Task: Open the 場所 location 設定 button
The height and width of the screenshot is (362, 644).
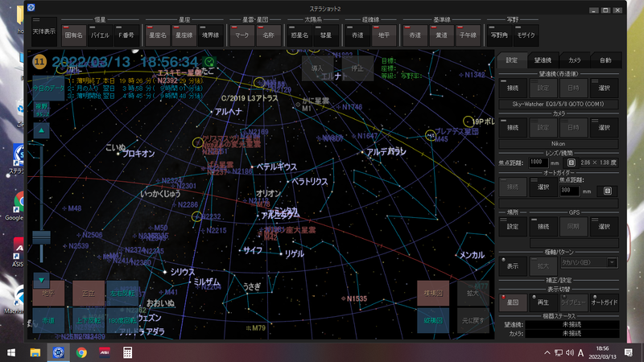Action: pyautogui.click(x=513, y=227)
